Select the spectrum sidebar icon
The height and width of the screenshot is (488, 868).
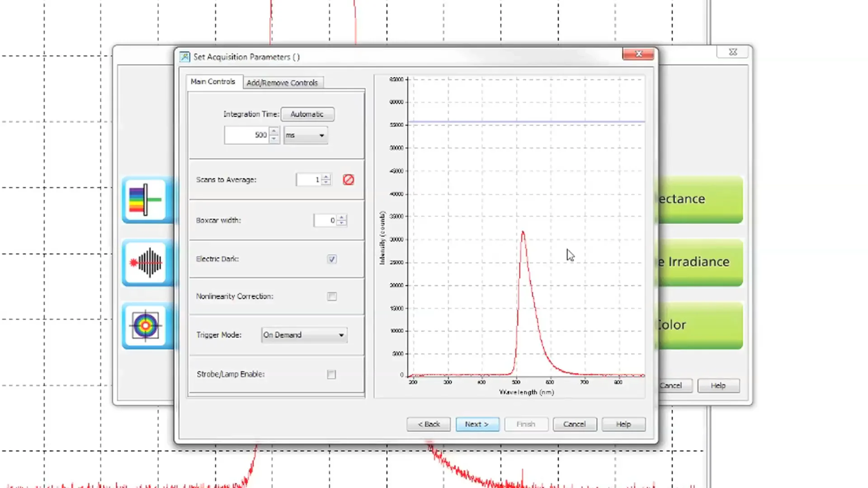(146, 200)
